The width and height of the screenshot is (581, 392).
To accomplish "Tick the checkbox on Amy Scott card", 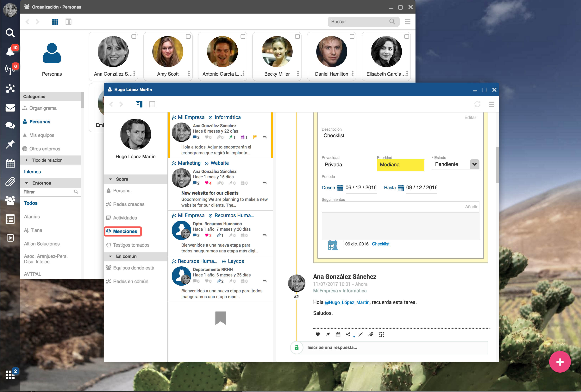I will [188, 36].
